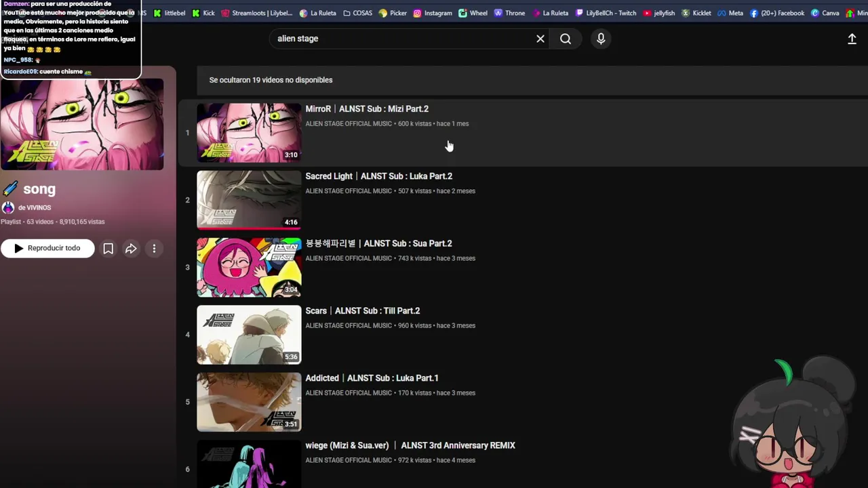The width and height of the screenshot is (868, 488).
Task: Open title 'MirroR | ALNST Sub : Mizi Part.2'
Action: click(x=367, y=109)
